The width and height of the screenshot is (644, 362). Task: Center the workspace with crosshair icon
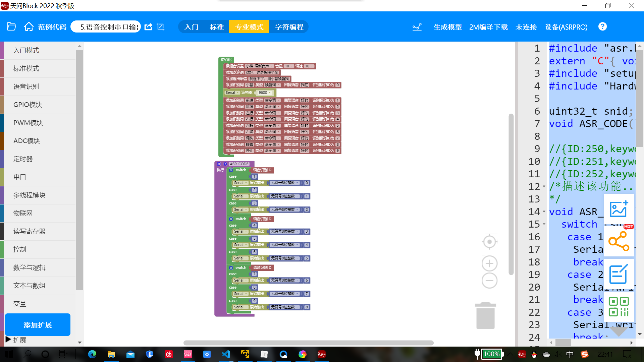489,242
